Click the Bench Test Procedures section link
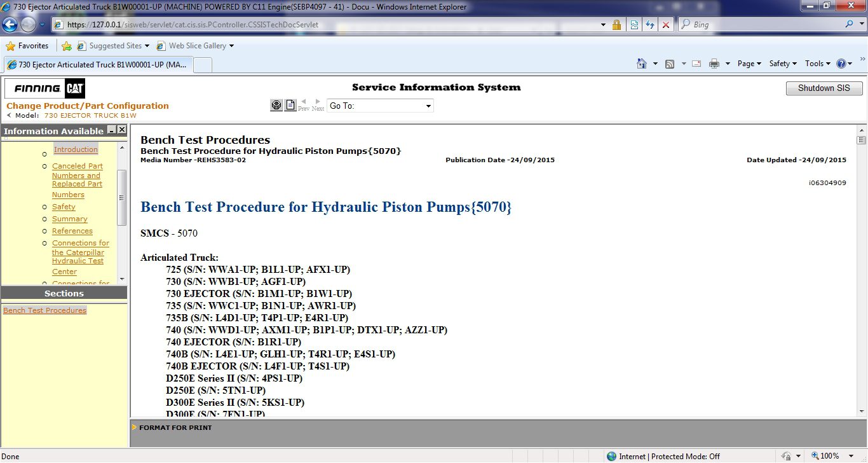 coord(44,310)
